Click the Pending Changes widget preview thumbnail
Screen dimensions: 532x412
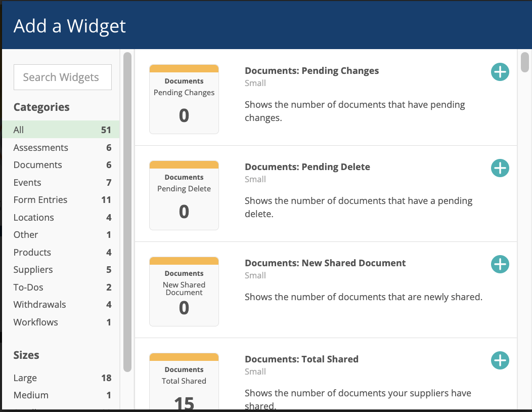[x=184, y=99]
